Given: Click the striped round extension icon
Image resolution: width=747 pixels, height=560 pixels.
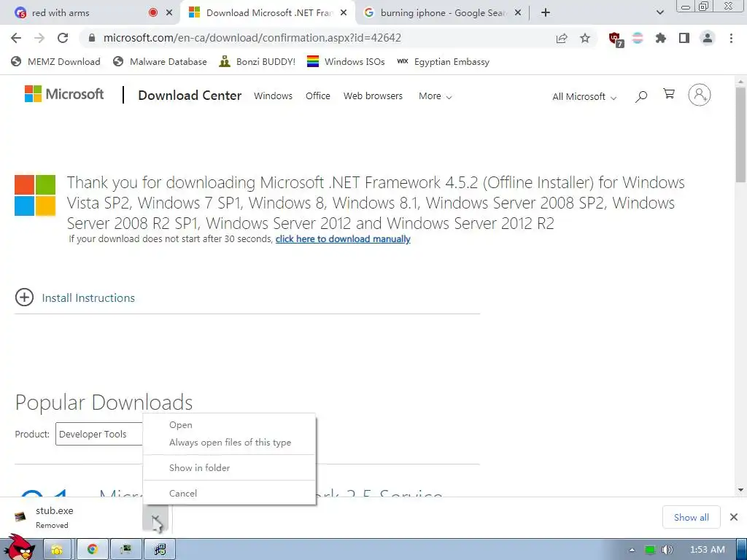Looking at the screenshot, I should click(638, 38).
